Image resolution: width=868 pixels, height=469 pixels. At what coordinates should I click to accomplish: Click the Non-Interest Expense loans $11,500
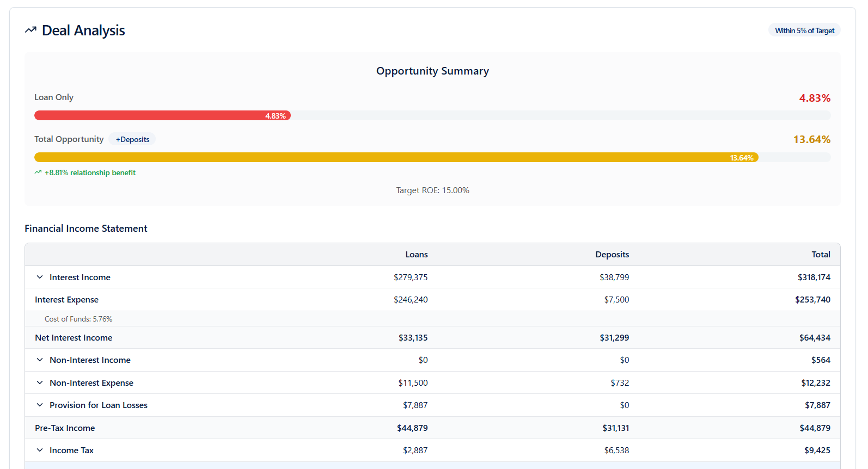coord(413,383)
